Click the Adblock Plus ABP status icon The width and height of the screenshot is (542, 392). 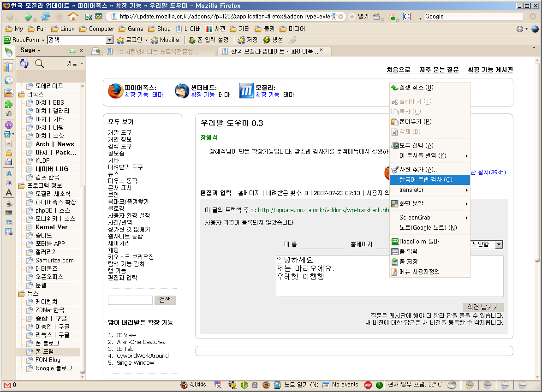point(368,385)
